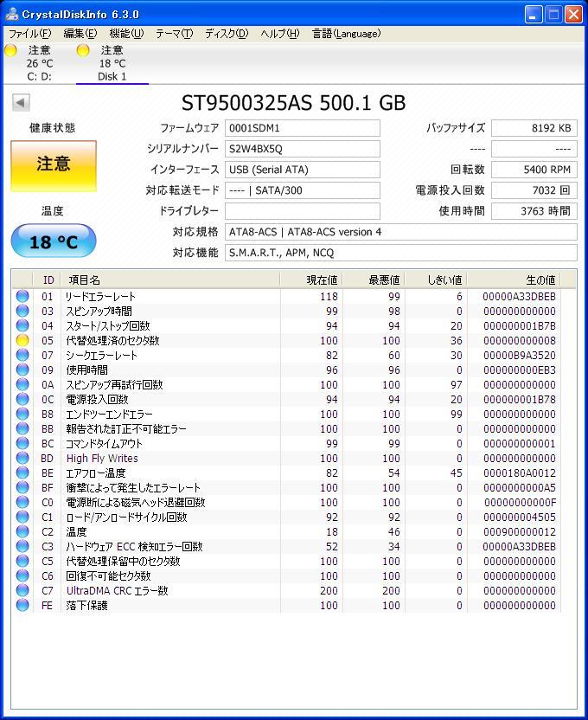Image resolution: width=588 pixels, height=720 pixels.
Task: Click the 現在値 column header
Action: pyautogui.click(x=311, y=280)
